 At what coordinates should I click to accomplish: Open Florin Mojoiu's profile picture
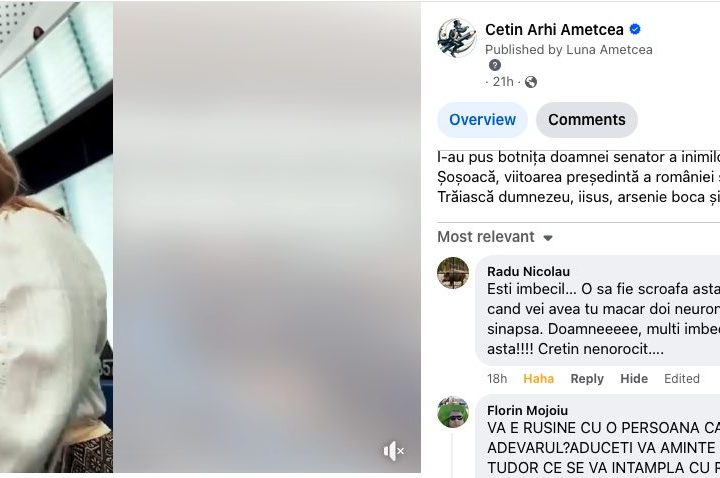coord(453,412)
